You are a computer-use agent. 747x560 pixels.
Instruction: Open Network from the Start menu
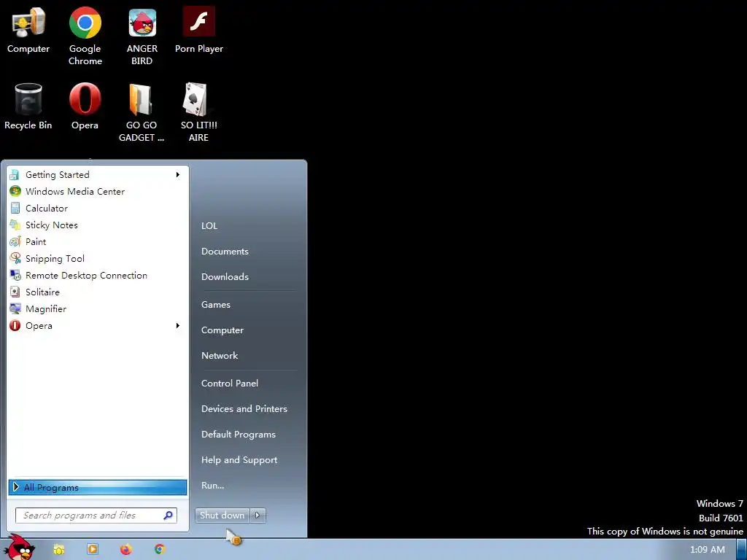coord(220,356)
